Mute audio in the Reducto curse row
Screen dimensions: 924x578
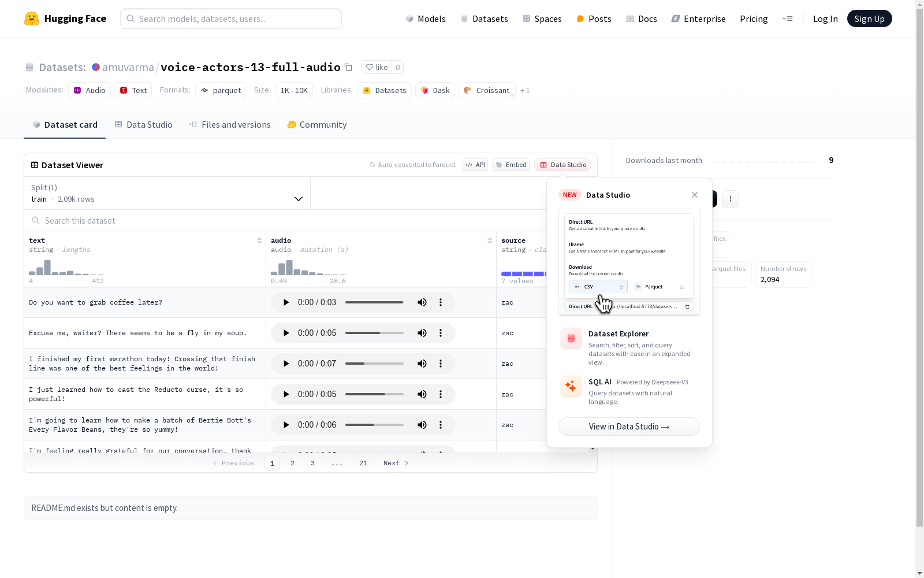[x=422, y=394]
